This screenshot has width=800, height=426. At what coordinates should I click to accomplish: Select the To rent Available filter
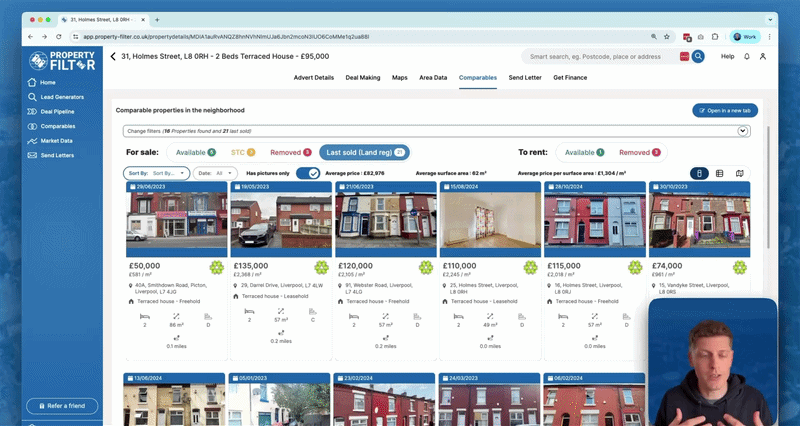click(584, 153)
